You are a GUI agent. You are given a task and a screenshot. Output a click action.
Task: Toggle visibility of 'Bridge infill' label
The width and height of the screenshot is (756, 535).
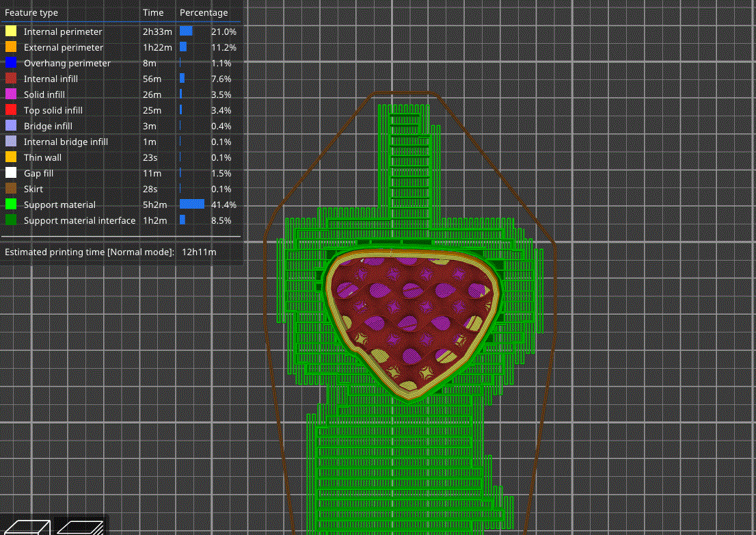click(48, 126)
